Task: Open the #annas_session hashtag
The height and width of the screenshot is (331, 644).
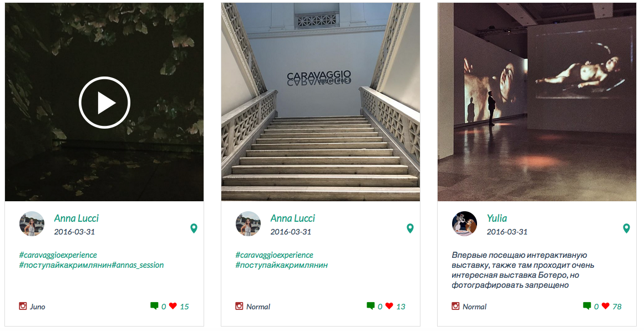Action: [x=139, y=265]
